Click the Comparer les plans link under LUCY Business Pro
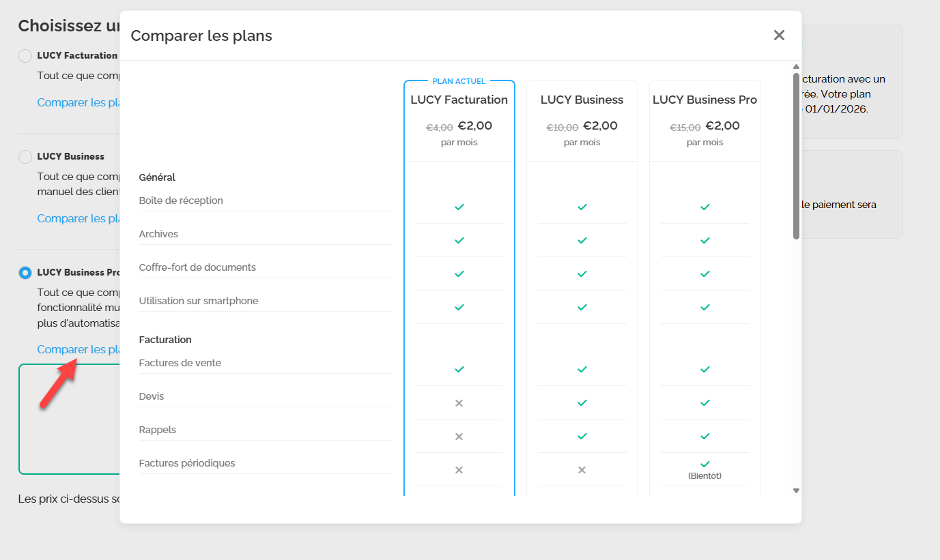 (x=79, y=350)
